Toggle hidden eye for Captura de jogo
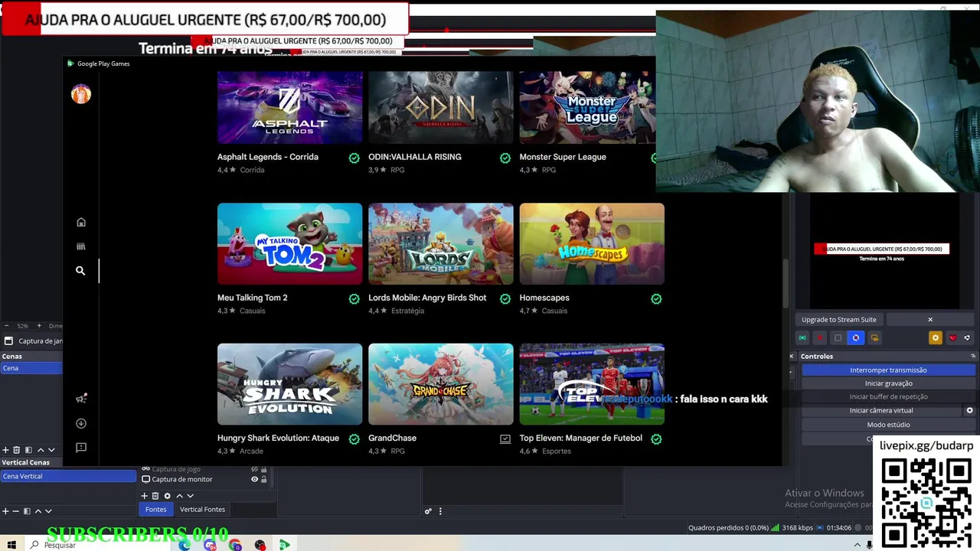 pyautogui.click(x=254, y=469)
